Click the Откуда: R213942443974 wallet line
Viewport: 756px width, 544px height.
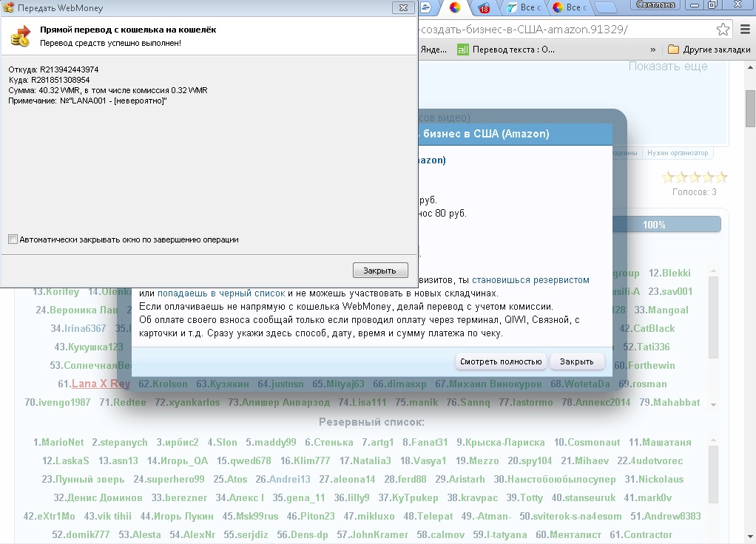[53, 69]
